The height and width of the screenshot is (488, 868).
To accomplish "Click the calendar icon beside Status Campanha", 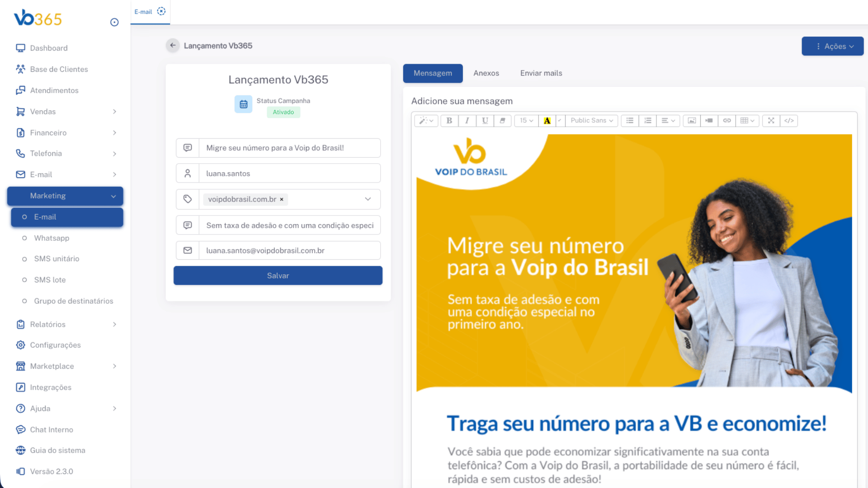I will 243,104.
